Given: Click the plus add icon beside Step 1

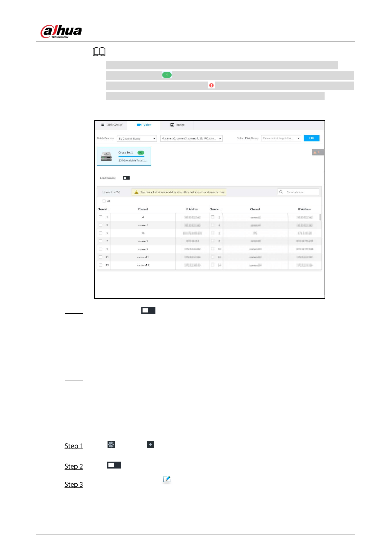Looking at the screenshot, I should coord(150,445).
